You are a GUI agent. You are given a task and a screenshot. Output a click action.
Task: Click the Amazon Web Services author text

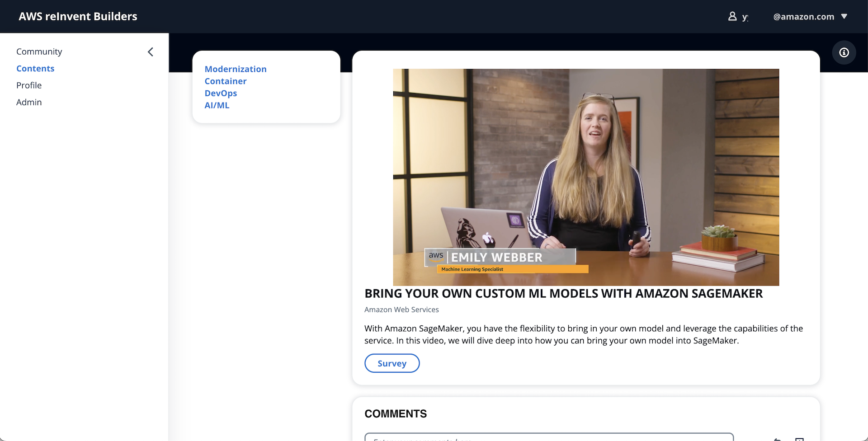[x=401, y=310]
